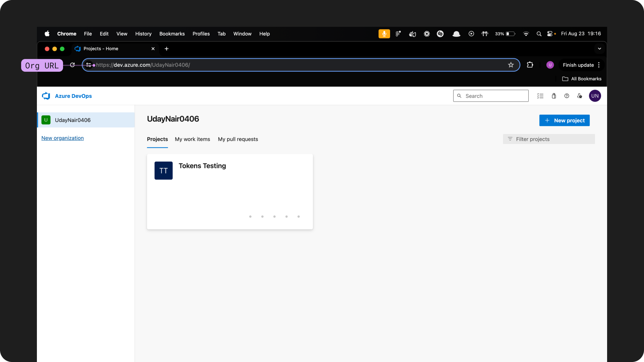Click the battery status indicator

(505, 34)
